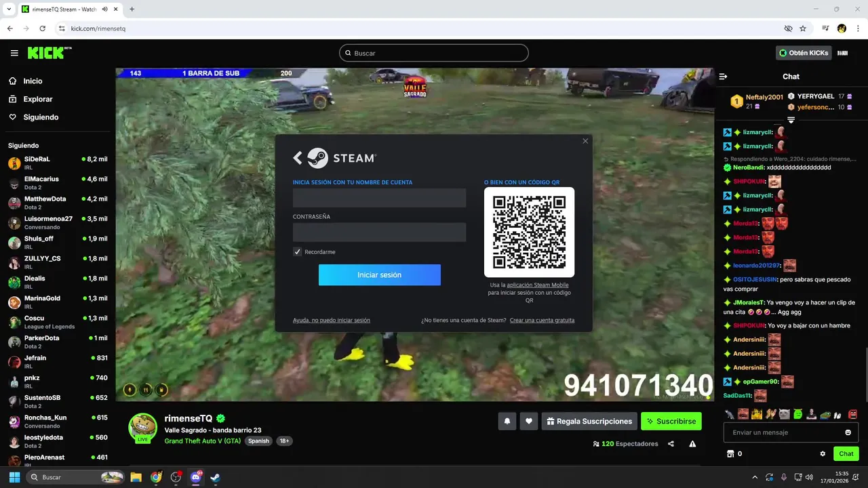The image size is (868, 488).
Task: Click the report warning triangle icon
Action: pyautogui.click(x=692, y=444)
